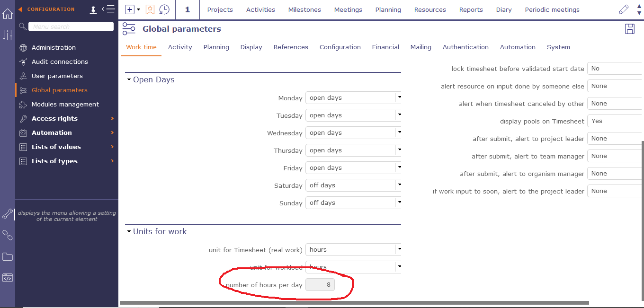The width and height of the screenshot is (644, 308).
Task: Click the save floppy disk icon
Action: click(630, 29)
